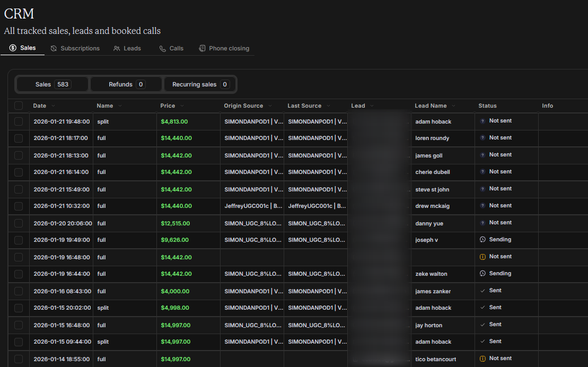Click the Sent checkmark for adam hoback $4,998.00
This screenshot has width=588, height=367.
(x=482, y=307)
